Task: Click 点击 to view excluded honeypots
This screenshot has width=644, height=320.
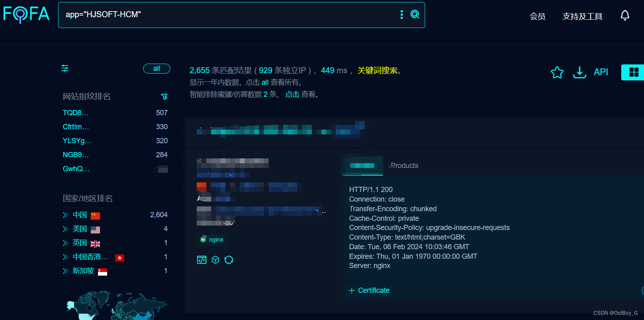Action: coord(292,94)
